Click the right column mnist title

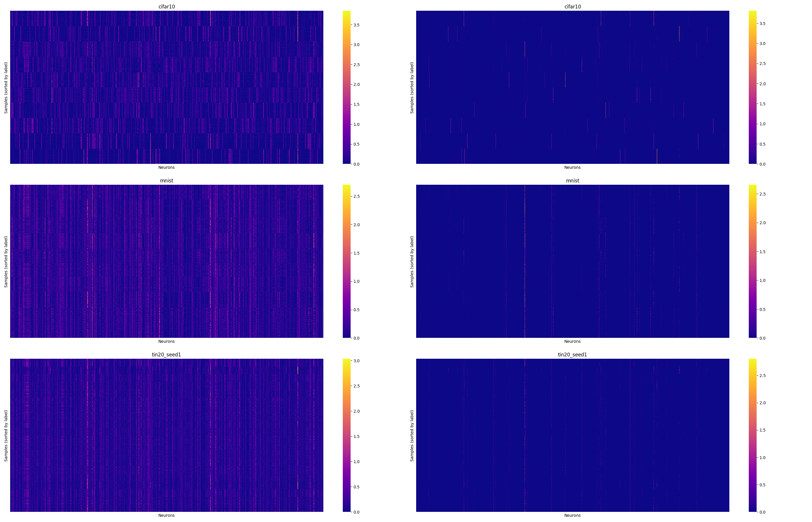tap(572, 181)
